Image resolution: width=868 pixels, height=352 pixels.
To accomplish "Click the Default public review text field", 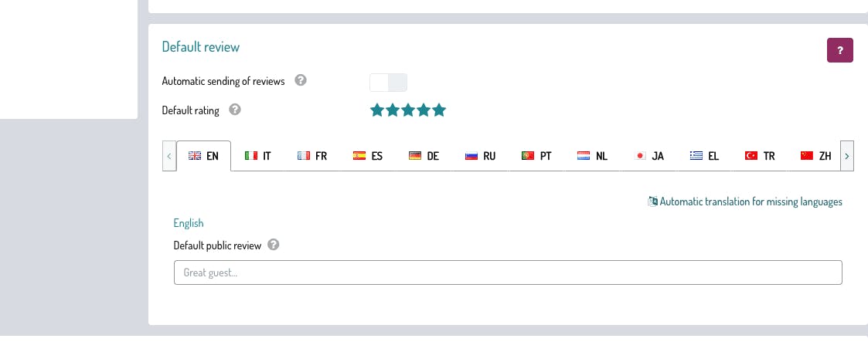I will [x=507, y=272].
